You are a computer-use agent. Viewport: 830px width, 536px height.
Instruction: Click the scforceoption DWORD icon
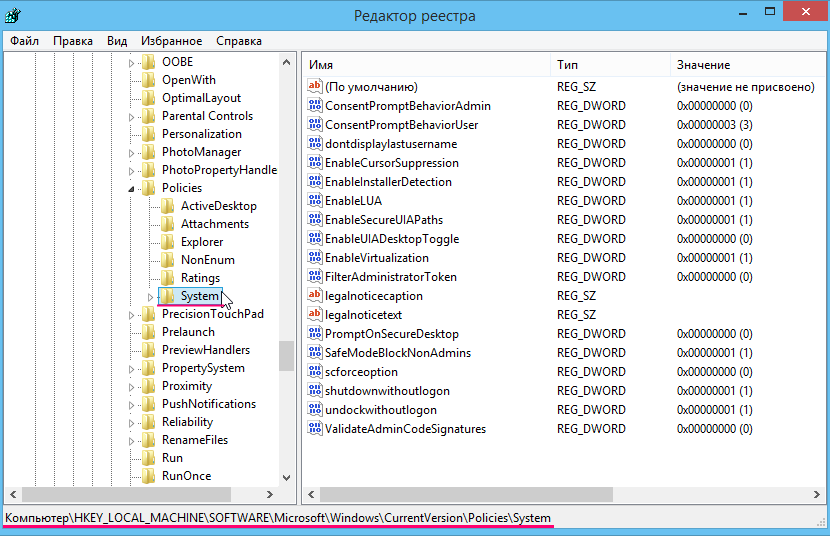coord(314,371)
